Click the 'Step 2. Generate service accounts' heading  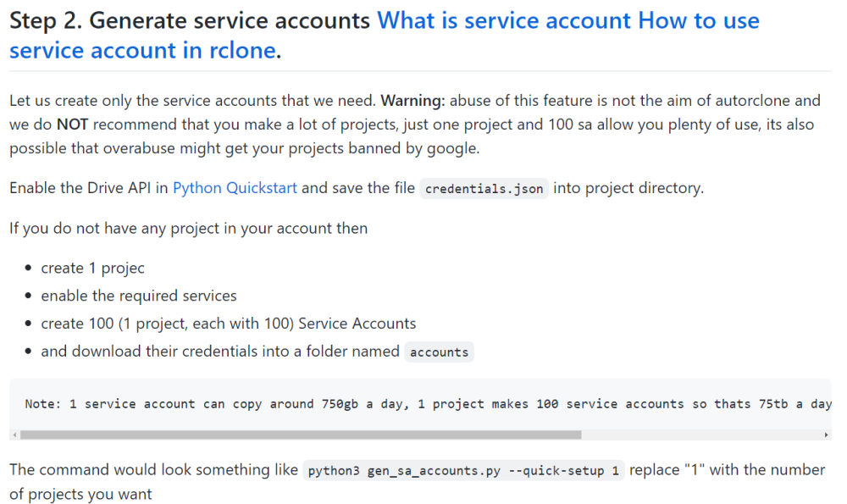click(190, 20)
